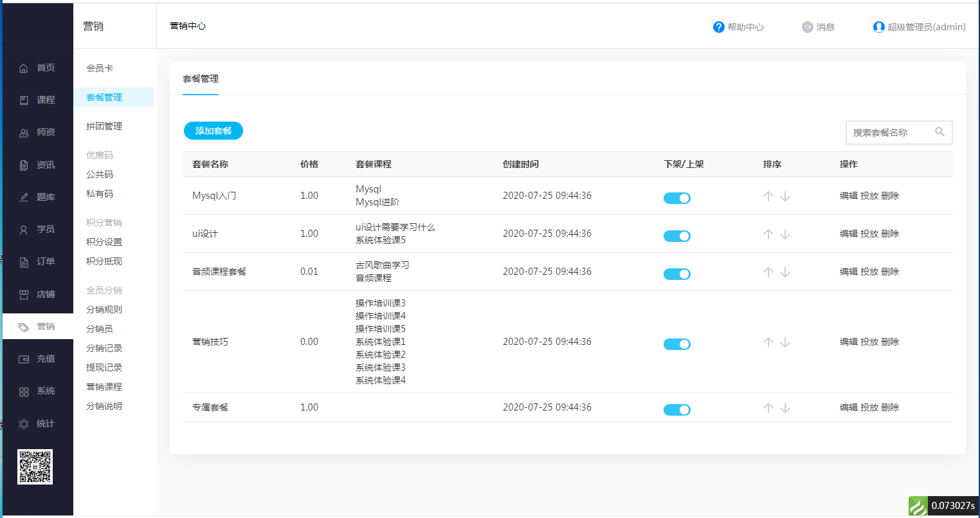Click 编辑 for the 营销技巧 package
The image size is (980, 518).
click(x=848, y=342)
